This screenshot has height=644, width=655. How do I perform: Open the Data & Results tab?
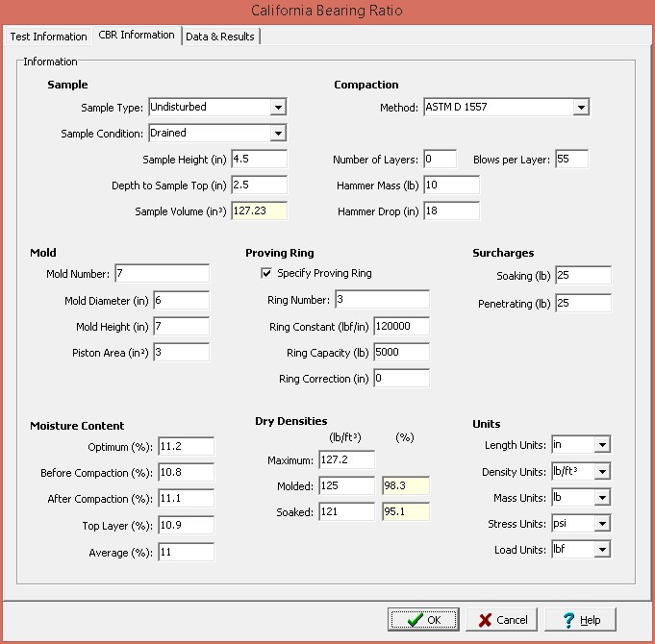coord(220,37)
